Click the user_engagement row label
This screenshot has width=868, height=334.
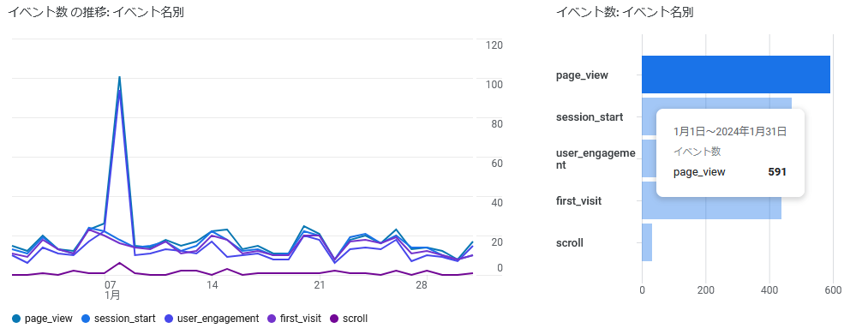pos(596,158)
